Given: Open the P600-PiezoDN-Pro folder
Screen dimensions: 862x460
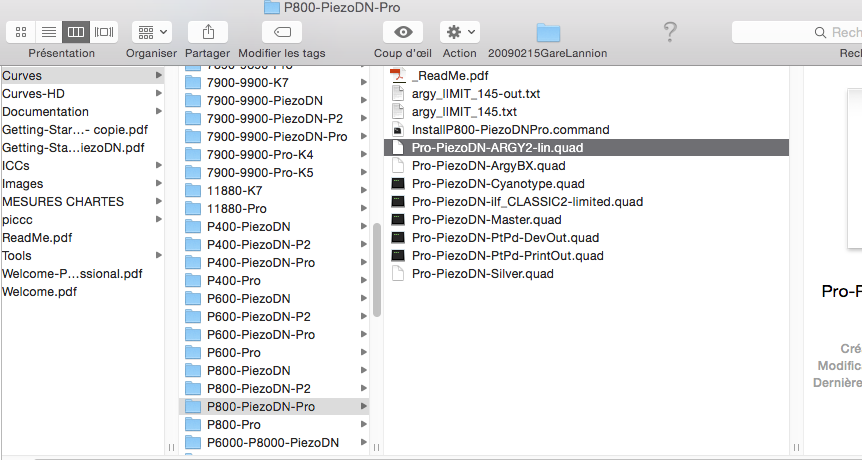Looking at the screenshot, I should click(x=263, y=334).
